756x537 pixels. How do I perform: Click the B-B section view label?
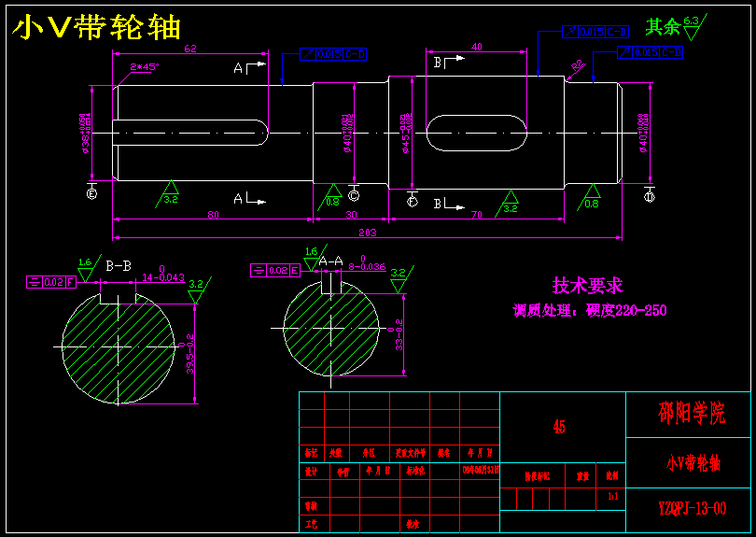(x=119, y=266)
